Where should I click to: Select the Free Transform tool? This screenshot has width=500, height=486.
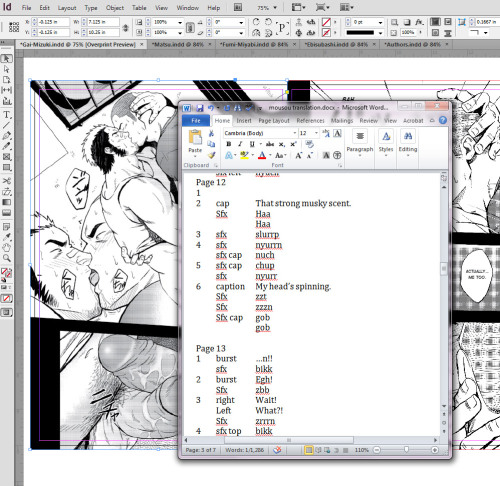click(6, 192)
